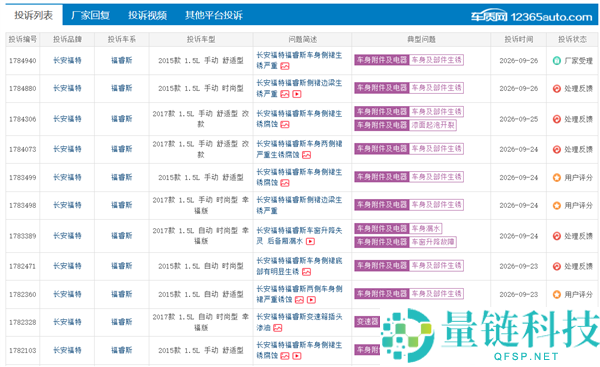
Task: Click 长安福特 brand link in row 1783389
Action: click(67, 236)
